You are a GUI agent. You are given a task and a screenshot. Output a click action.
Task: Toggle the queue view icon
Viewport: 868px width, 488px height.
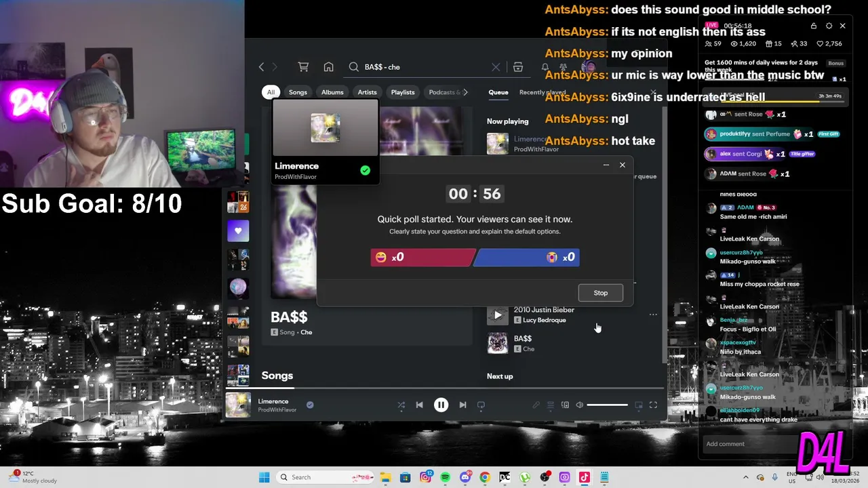pyautogui.click(x=551, y=405)
